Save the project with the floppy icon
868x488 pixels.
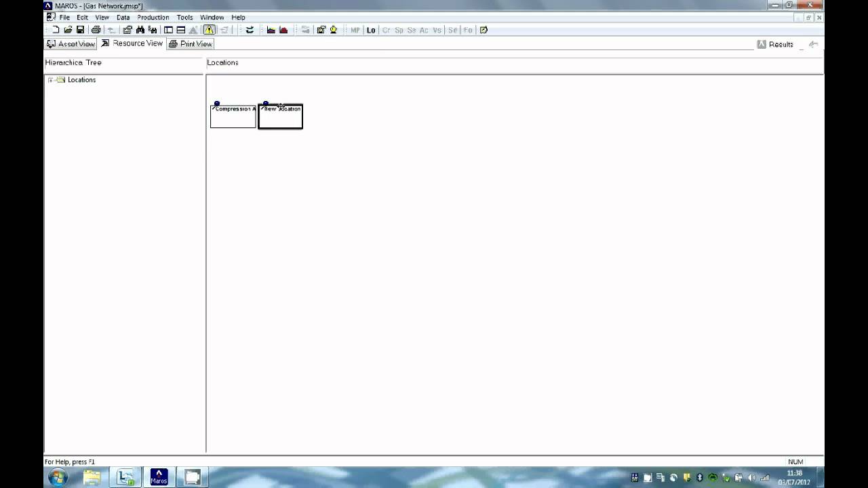pos(80,30)
